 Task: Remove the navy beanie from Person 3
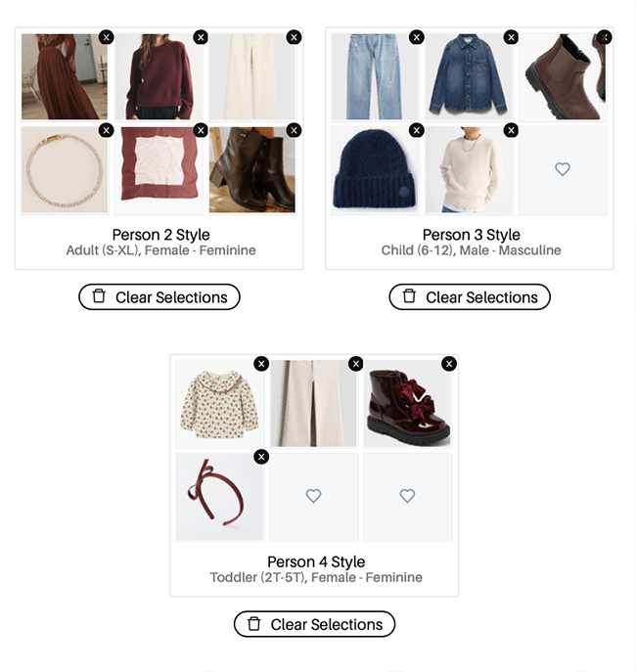click(x=417, y=130)
